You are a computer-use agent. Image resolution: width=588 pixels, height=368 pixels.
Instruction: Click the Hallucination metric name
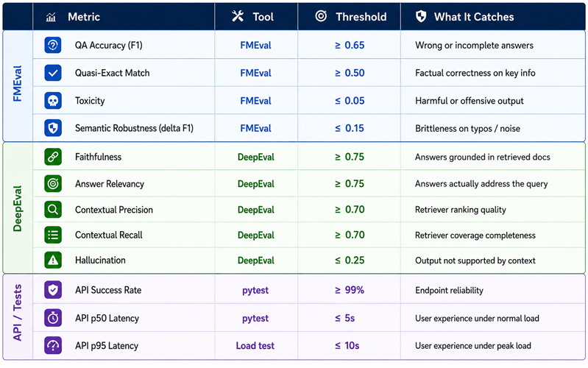100,261
